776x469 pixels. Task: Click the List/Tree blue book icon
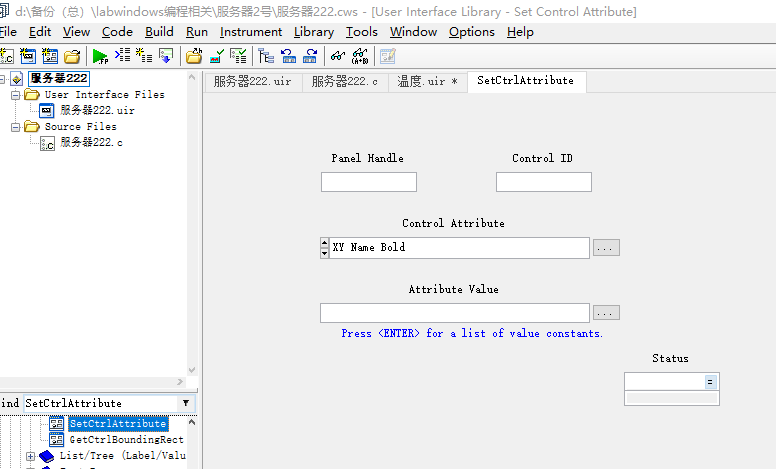tap(47, 456)
